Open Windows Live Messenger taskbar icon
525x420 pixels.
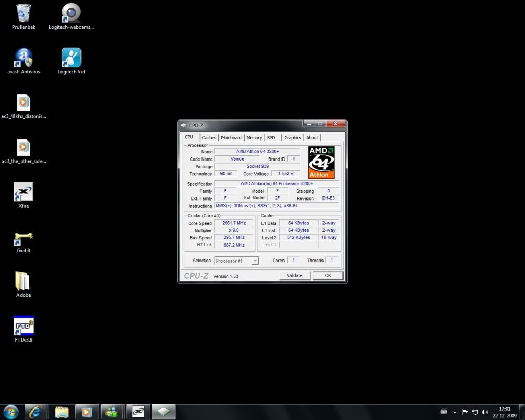[x=112, y=412]
